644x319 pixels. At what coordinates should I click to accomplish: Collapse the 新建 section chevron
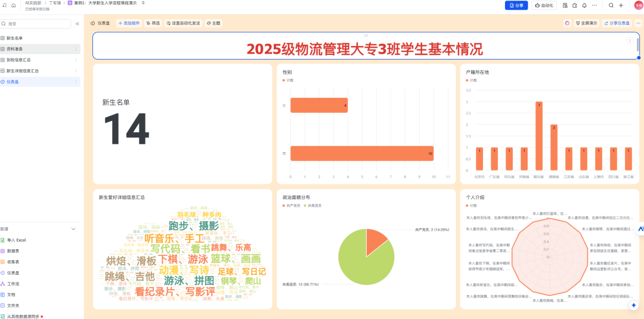(x=73, y=229)
